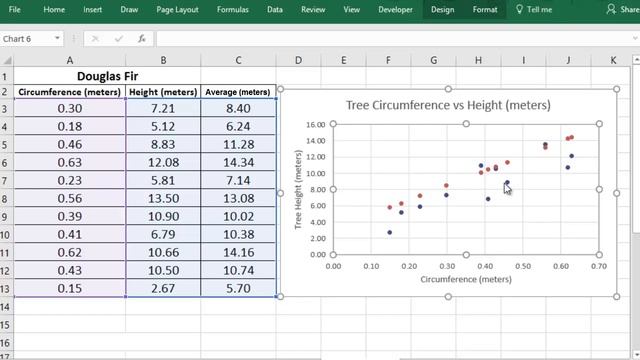This screenshot has width=640, height=360.
Task: Select cell with average 5.70
Action: tap(238, 288)
